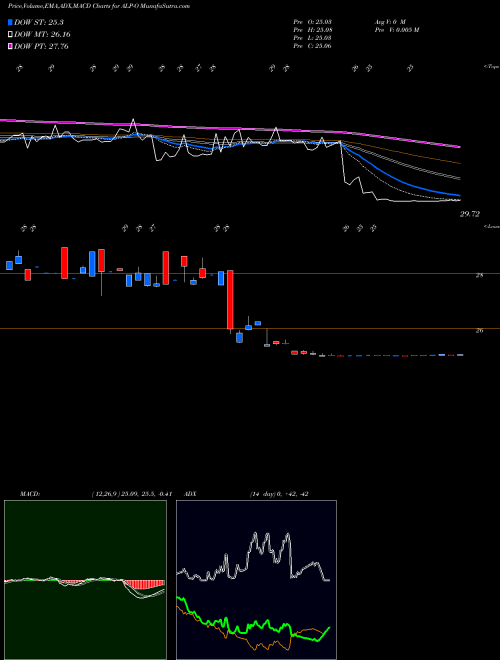Click the 'Pre O: 25.03' open value
This screenshot has width=500, height=660.
[313, 21]
